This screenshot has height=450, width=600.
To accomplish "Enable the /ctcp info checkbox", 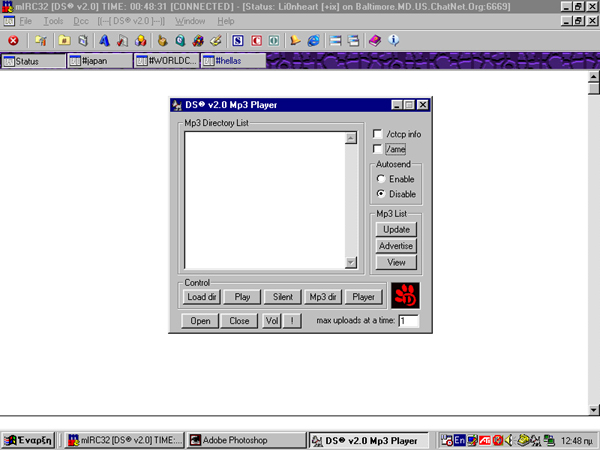I will click(x=378, y=134).
